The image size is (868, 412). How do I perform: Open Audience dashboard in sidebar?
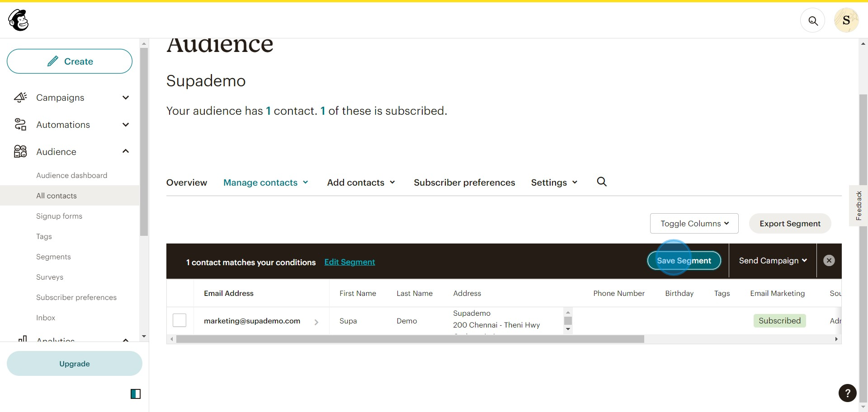click(x=72, y=175)
